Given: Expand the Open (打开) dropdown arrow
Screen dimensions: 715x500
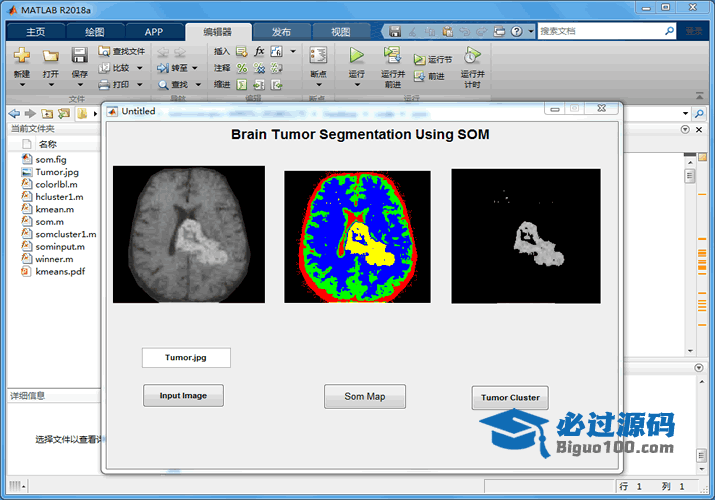Looking at the screenshot, I should pos(51,85).
